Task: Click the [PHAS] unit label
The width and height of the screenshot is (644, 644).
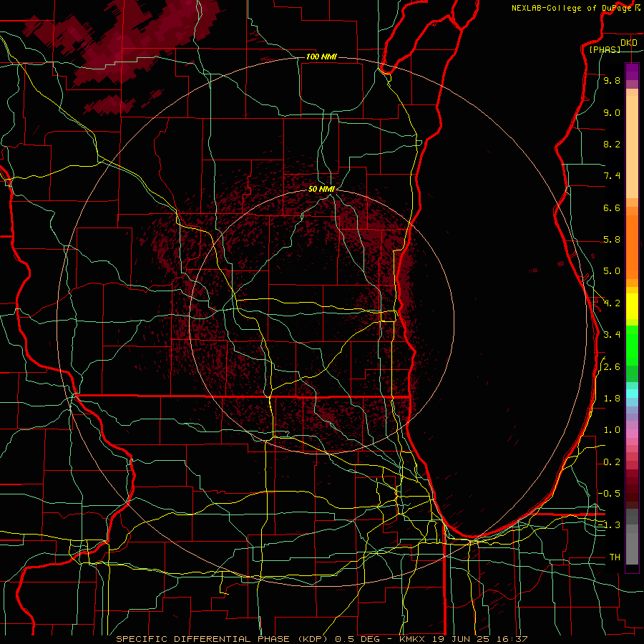Action: coord(605,50)
